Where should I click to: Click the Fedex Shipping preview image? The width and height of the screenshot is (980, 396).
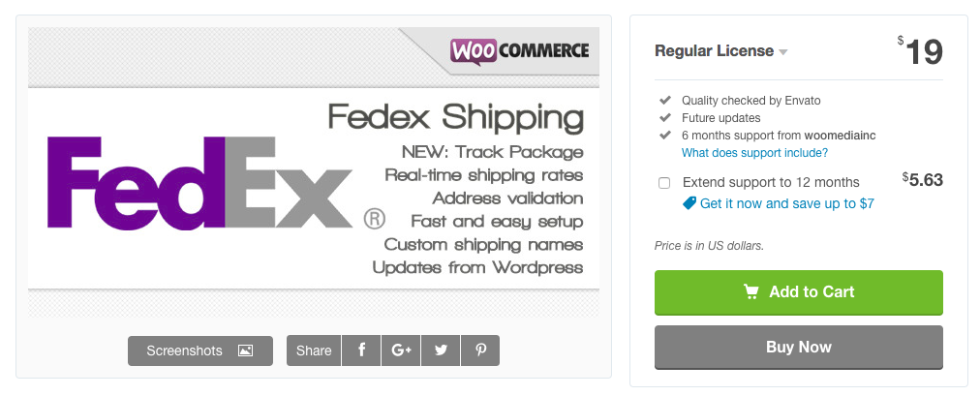(314, 172)
